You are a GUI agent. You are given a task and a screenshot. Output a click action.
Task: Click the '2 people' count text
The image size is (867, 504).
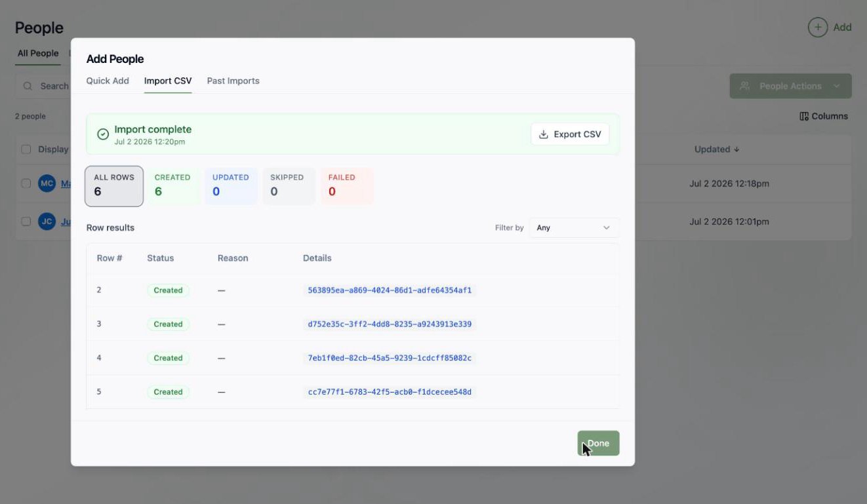[30, 117]
